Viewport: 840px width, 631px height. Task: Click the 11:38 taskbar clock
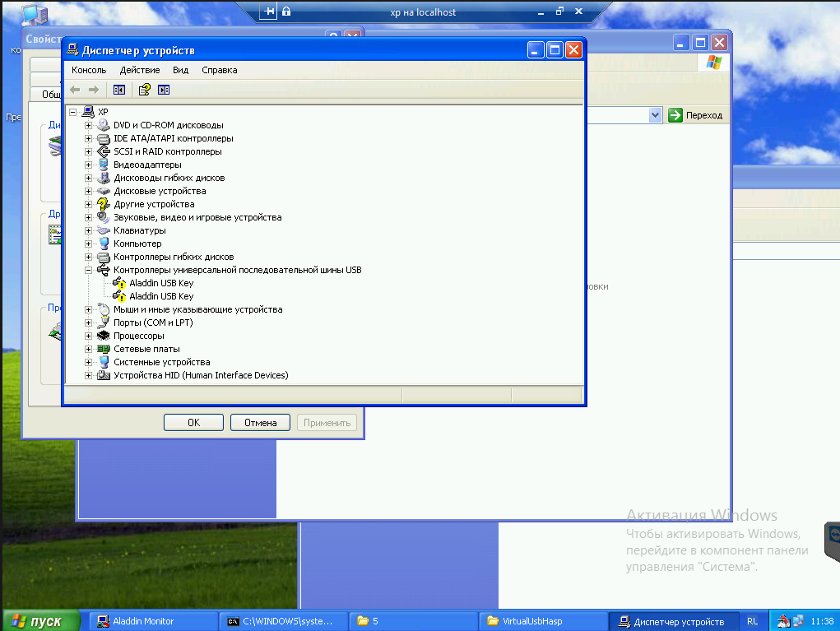tap(822, 621)
